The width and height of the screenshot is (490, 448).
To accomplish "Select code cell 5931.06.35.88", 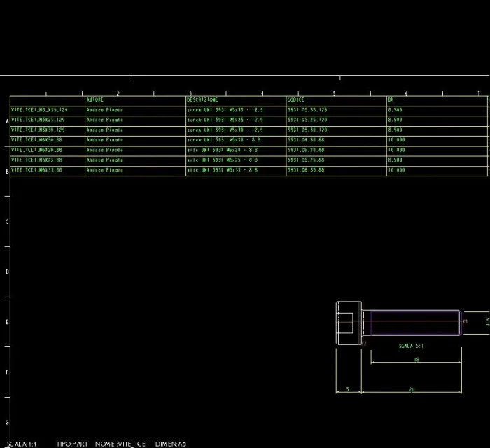I will click(x=336, y=171).
